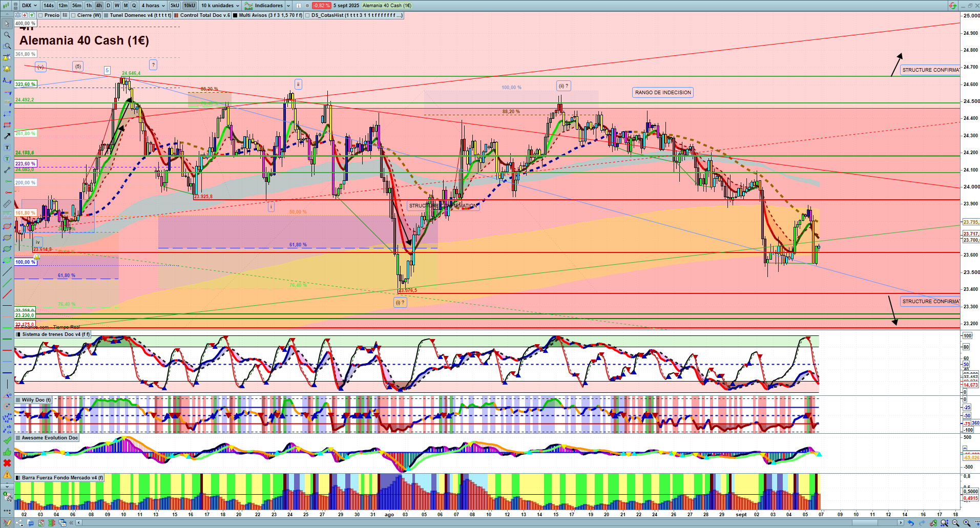Open the DAX instrument dropdown
The width and height of the screenshot is (980, 528).
coord(29,6)
